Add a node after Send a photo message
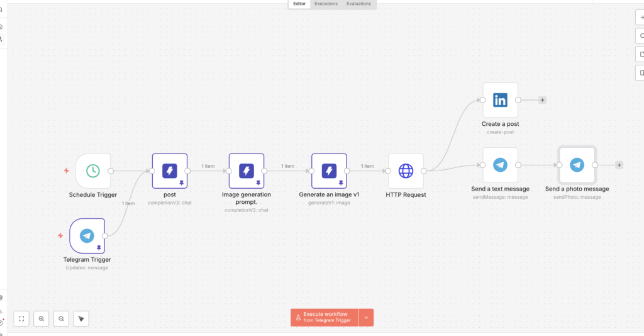 click(x=619, y=165)
